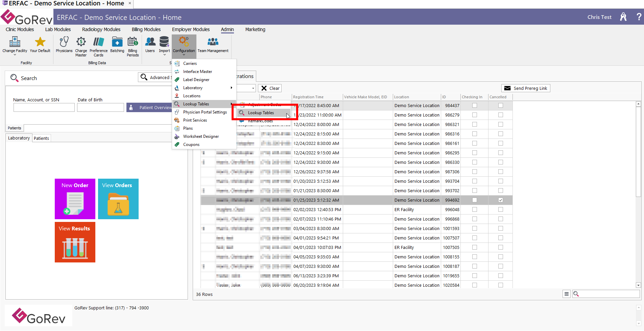Click the grid search magnifier icon
This screenshot has height=331, width=644.
click(x=576, y=294)
